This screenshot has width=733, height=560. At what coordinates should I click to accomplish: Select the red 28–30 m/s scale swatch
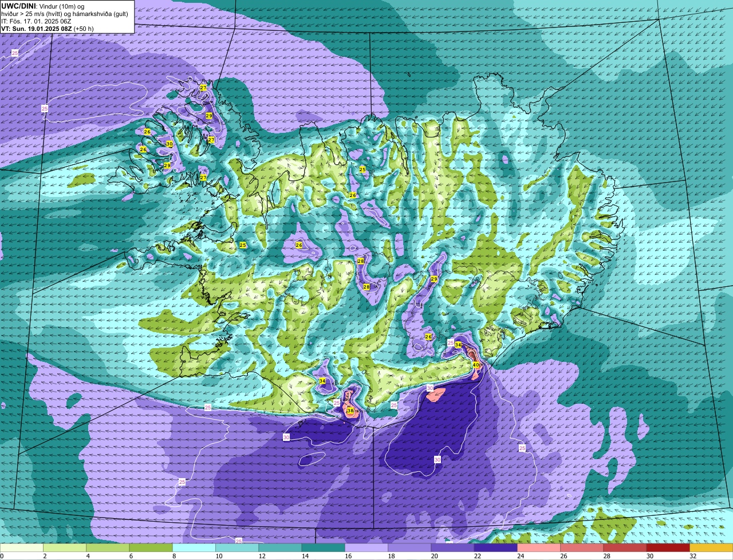[x=625, y=548]
